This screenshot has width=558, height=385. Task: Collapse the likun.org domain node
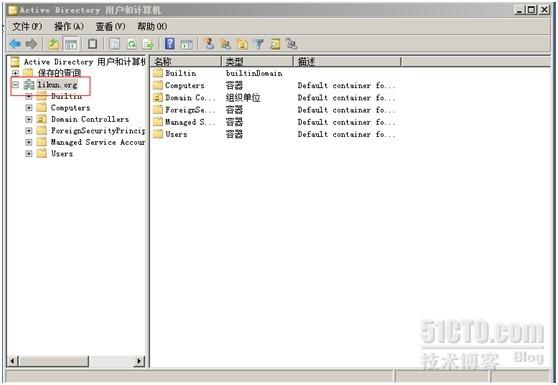pos(15,85)
